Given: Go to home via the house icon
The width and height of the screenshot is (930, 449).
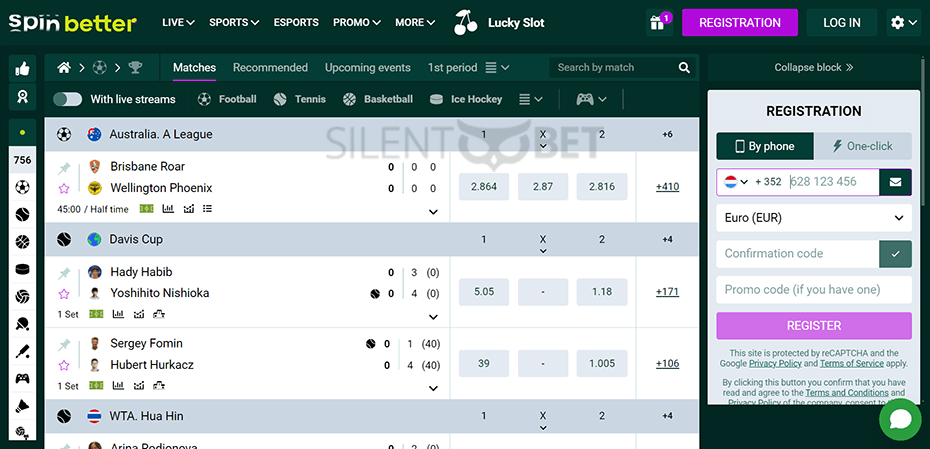Looking at the screenshot, I should (64, 68).
